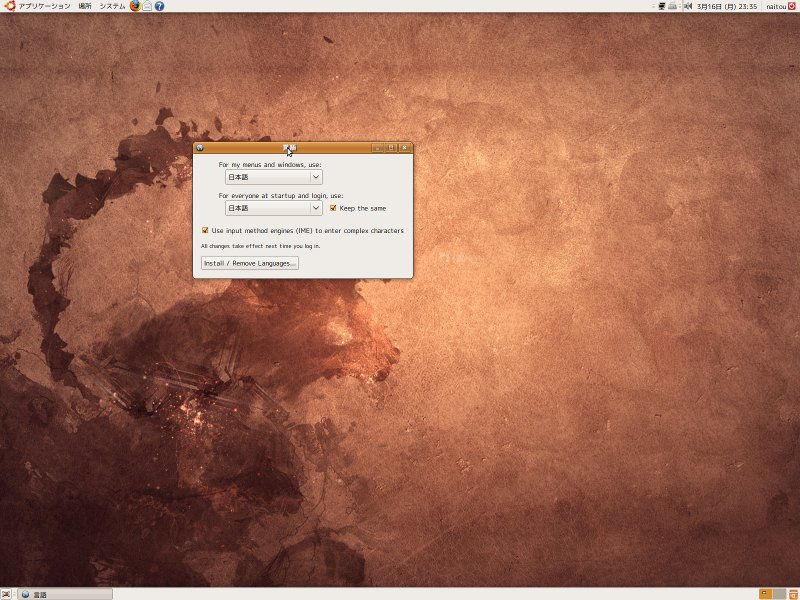Open the trash icon in bottom panel
The width and height of the screenshot is (800, 600).
pyautogui.click(x=792, y=594)
